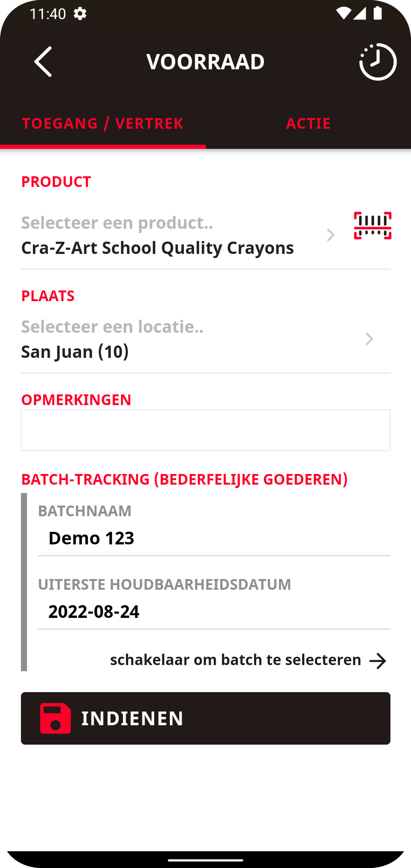Select the Toegang / Vertrek tab
Screen dimensions: 411x868
(x=103, y=123)
